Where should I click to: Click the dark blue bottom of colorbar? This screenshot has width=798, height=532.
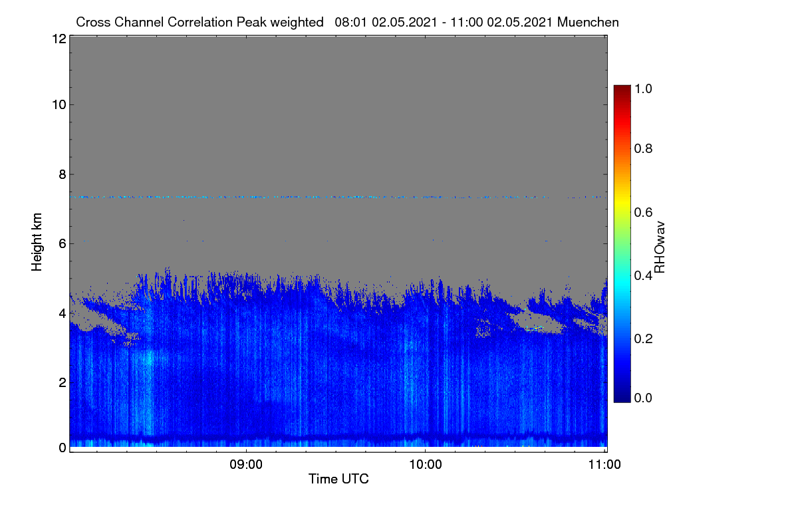tap(622, 398)
